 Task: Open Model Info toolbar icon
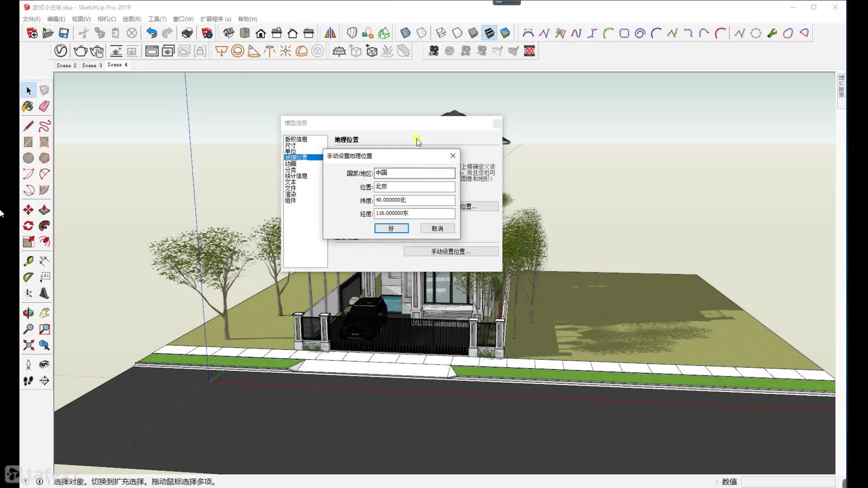pyautogui.click(x=207, y=33)
